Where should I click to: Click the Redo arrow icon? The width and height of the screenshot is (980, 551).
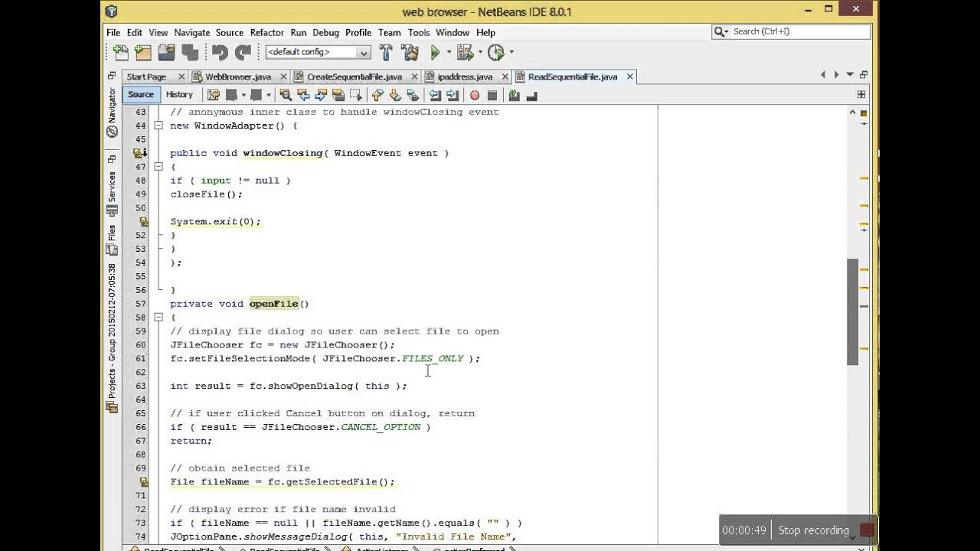pyautogui.click(x=243, y=52)
